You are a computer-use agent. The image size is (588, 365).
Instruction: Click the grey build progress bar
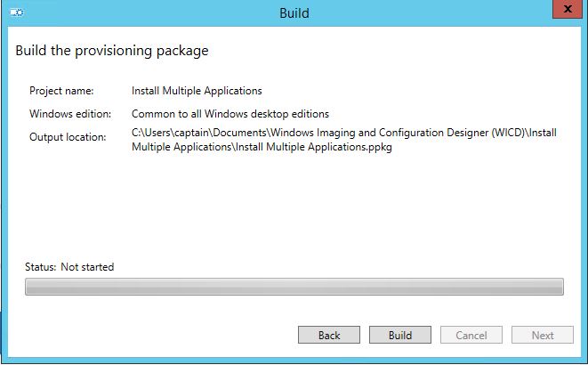point(294,287)
